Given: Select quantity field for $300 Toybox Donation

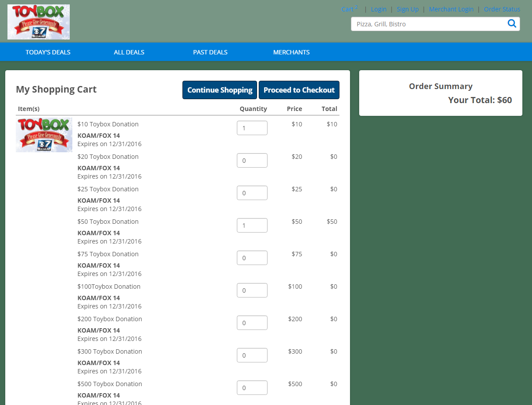Looking at the screenshot, I should pyautogui.click(x=252, y=355).
